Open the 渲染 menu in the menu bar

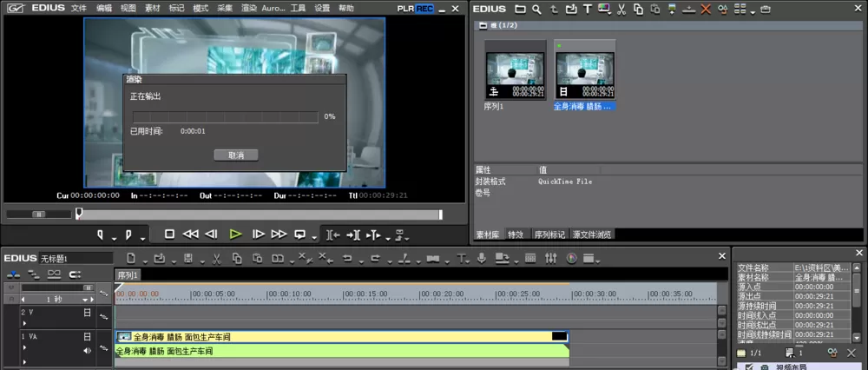[249, 9]
